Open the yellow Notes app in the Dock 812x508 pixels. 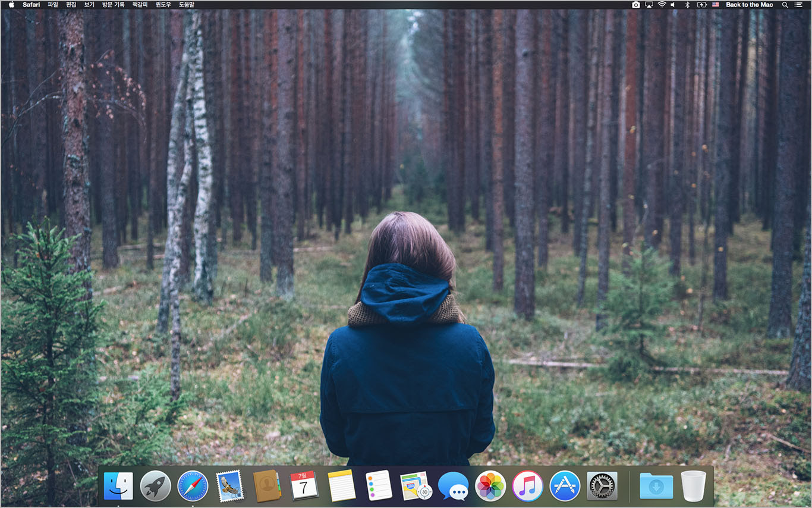click(x=341, y=486)
